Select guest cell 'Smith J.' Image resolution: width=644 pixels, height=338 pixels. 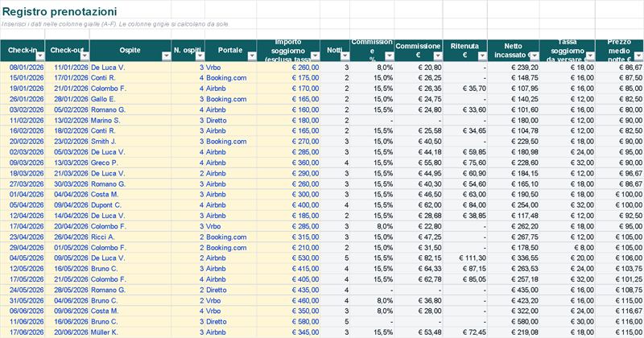pyautogui.click(x=130, y=142)
